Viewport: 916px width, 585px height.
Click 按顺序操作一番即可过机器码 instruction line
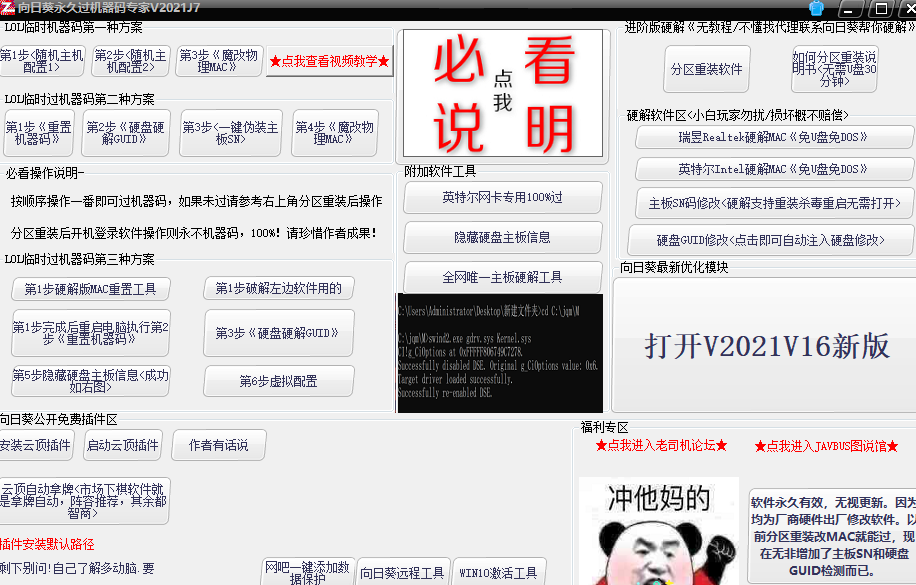pyautogui.click(x=196, y=202)
